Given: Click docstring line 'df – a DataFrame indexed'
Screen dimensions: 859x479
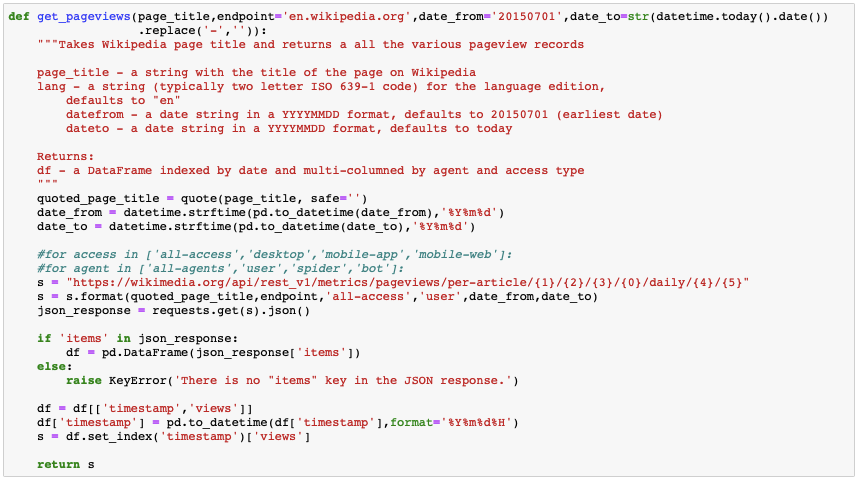Looking at the screenshot, I should 311,170.
